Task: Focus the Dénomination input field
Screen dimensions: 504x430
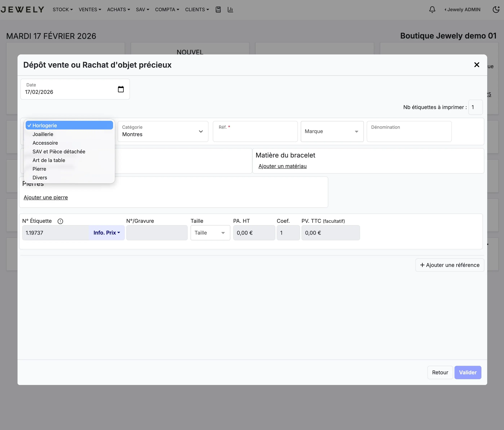Action: coord(409,131)
